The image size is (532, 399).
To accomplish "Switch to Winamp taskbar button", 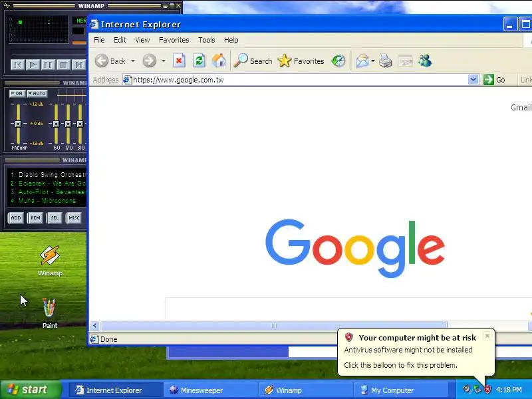I will (x=305, y=390).
